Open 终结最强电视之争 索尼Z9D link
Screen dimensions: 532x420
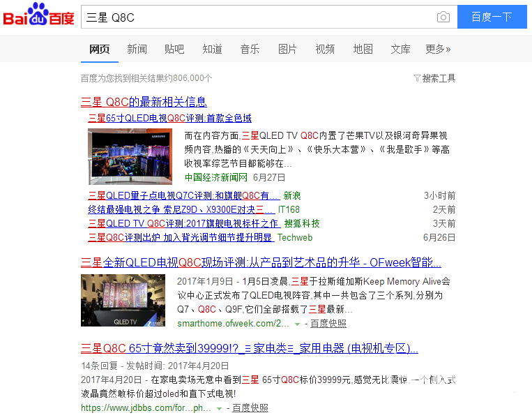pos(181,209)
